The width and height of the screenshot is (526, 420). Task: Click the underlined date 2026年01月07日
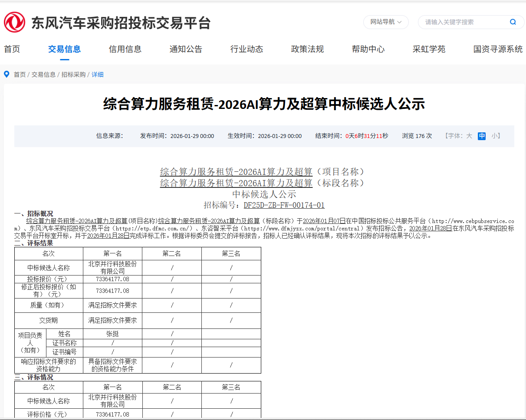pyautogui.click(x=324, y=221)
